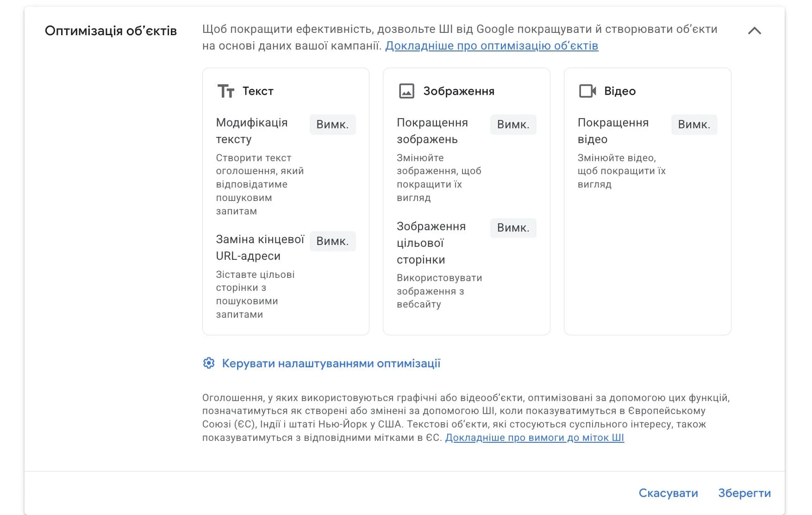The height and width of the screenshot is (515, 812).
Task: Click the Покращення відео label
Action: [x=613, y=131]
